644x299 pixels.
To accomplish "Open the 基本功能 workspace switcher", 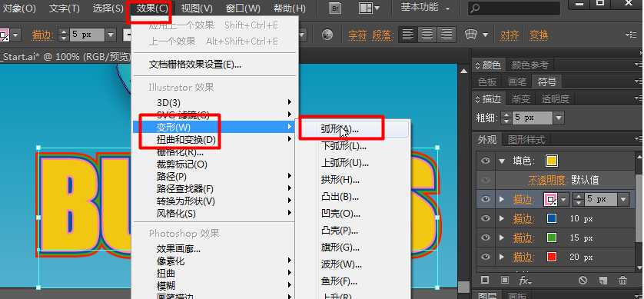I will point(425,8).
